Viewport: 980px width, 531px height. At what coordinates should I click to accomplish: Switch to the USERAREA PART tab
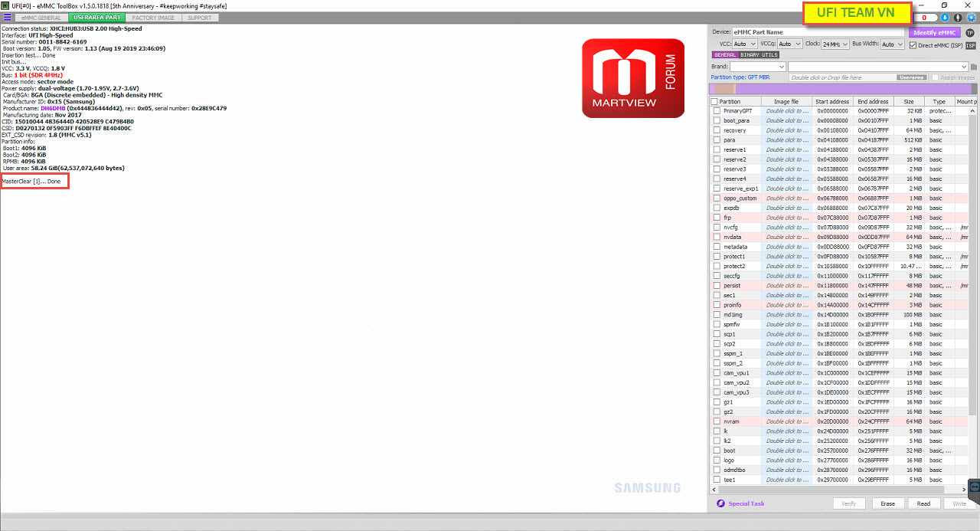pos(96,17)
